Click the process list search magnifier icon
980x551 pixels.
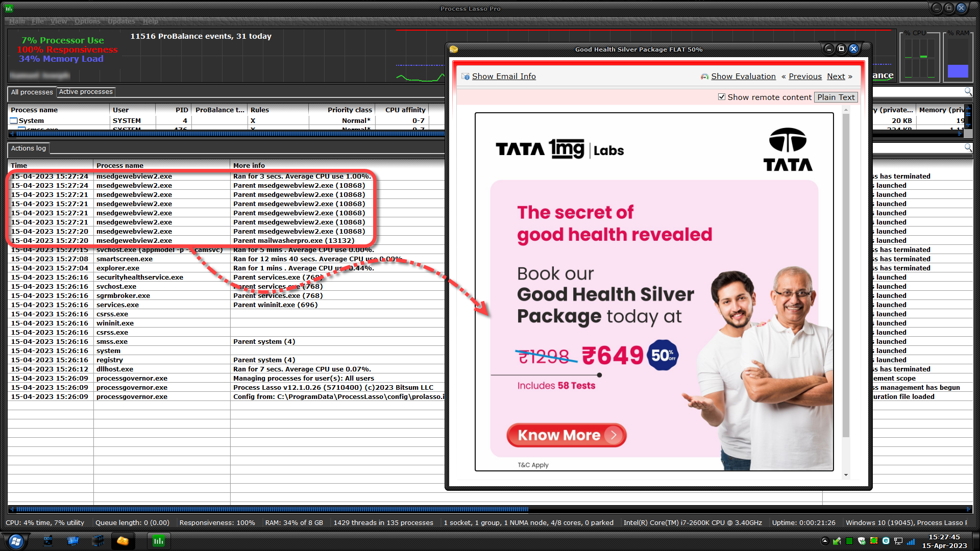[968, 91]
